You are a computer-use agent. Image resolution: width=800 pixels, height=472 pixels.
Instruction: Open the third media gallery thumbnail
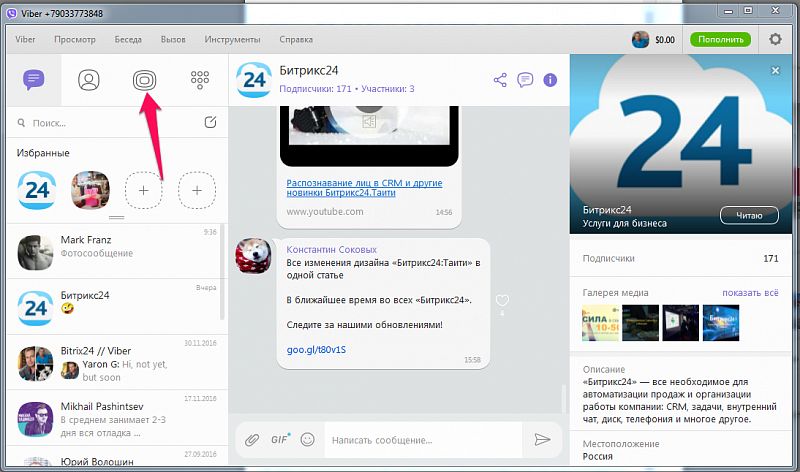coord(681,323)
